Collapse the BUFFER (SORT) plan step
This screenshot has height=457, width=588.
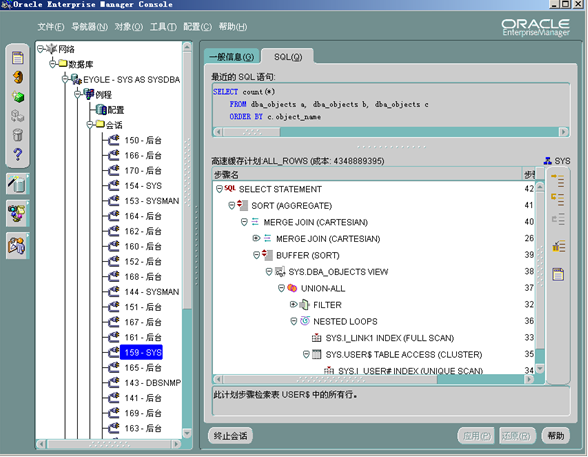[x=256, y=255]
